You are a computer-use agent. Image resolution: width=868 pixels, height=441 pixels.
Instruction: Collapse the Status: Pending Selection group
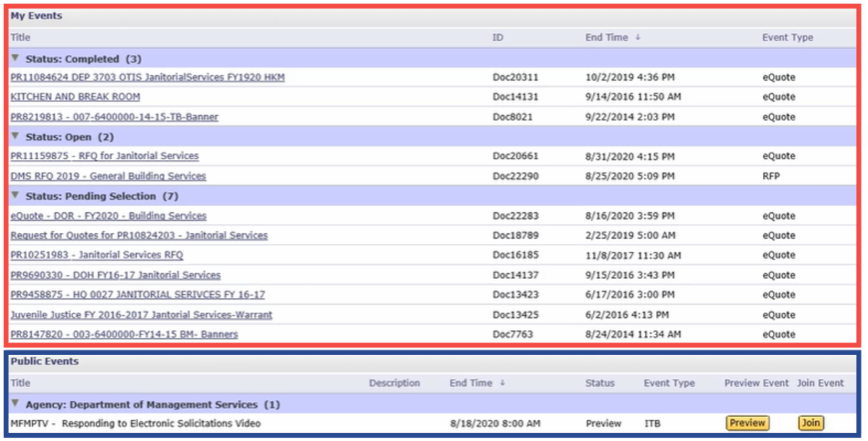(15, 196)
